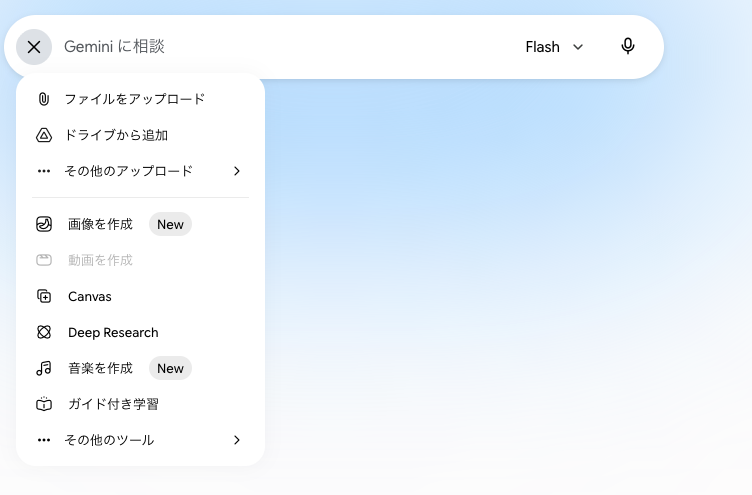Click the three-dots icon beside その他のツール

[x=44, y=440]
